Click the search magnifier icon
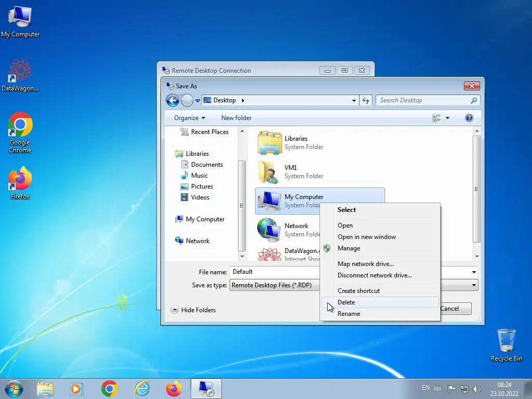Screen dimensions: 532x399 click(x=474, y=100)
